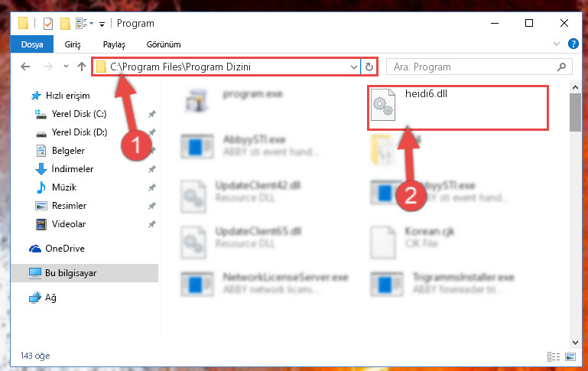
Task: Open the Görünüm ribbon tab
Action: [164, 44]
